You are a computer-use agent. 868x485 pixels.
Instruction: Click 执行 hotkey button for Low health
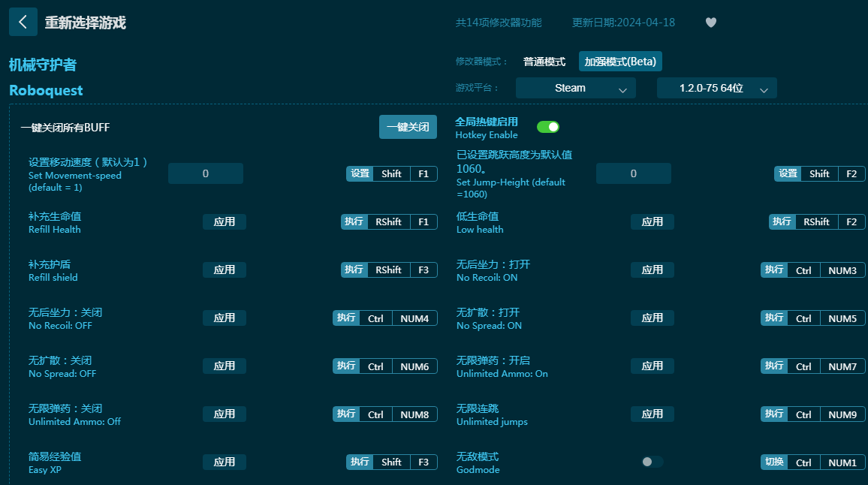pyautogui.click(x=782, y=222)
